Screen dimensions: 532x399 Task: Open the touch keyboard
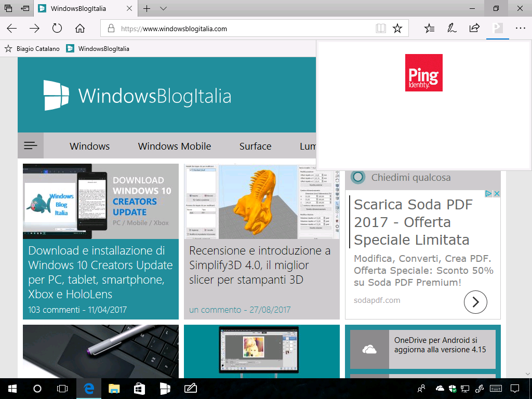(x=496, y=389)
